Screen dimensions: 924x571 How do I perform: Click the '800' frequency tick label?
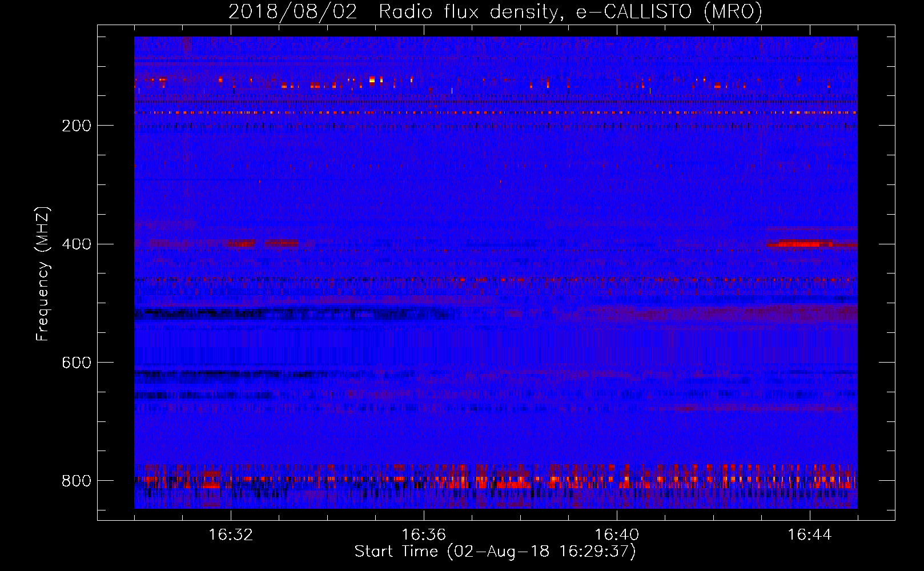[77, 481]
